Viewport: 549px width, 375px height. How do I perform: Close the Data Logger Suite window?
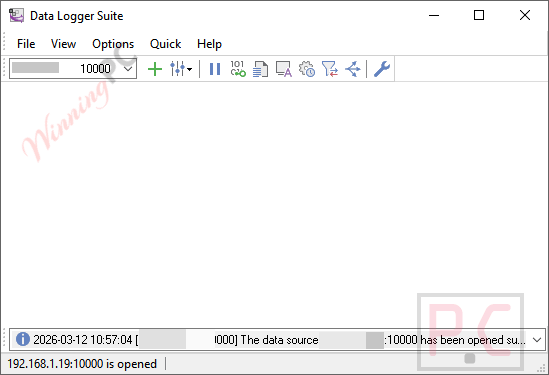point(525,15)
